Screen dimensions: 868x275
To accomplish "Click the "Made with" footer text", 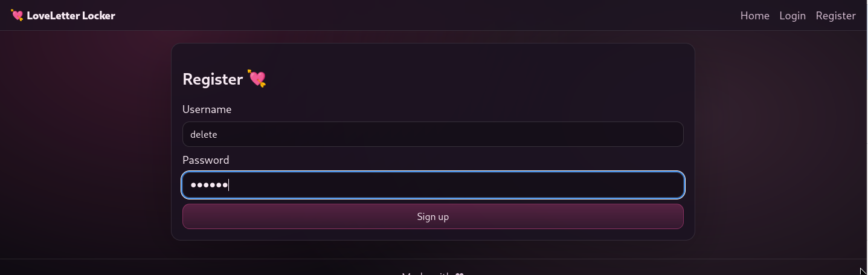I will pos(426,274).
